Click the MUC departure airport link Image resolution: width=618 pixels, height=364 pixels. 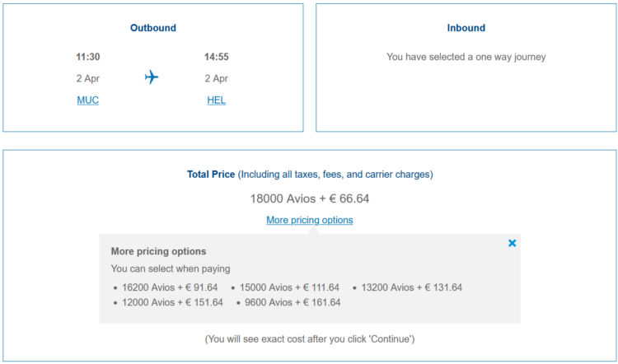click(88, 100)
